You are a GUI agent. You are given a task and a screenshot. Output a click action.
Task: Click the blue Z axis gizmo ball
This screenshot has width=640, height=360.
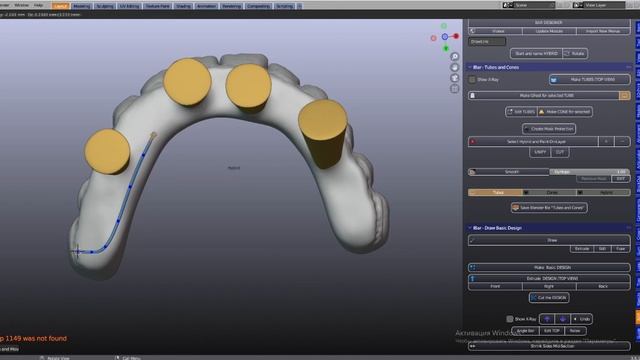click(x=445, y=37)
